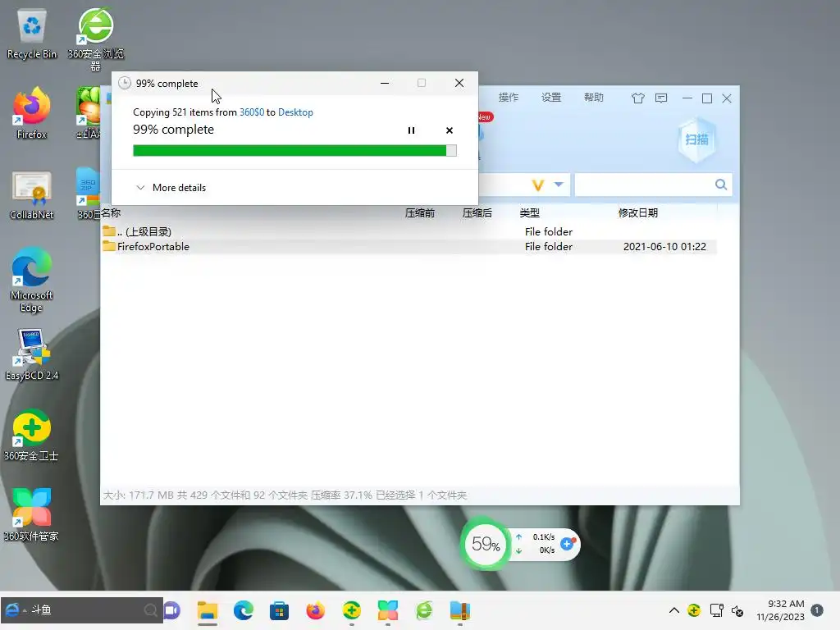Open 360 browser from the taskbar
Image resolution: width=840 pixels, height=630 pixels.
click(x=424, y=610)
